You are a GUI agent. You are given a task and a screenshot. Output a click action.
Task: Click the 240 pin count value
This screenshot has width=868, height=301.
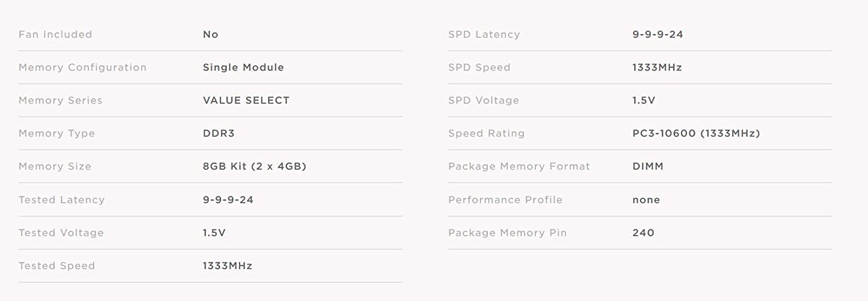(643, 233)
